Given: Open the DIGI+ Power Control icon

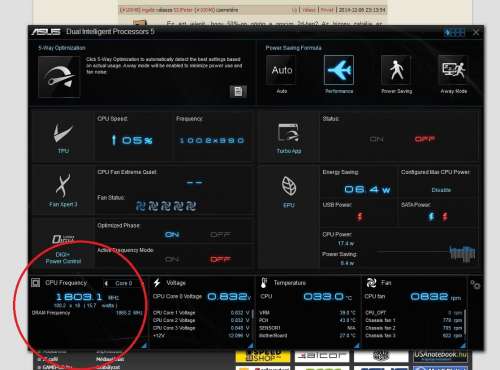Looking at the screenshot, I should click(63, 239).
